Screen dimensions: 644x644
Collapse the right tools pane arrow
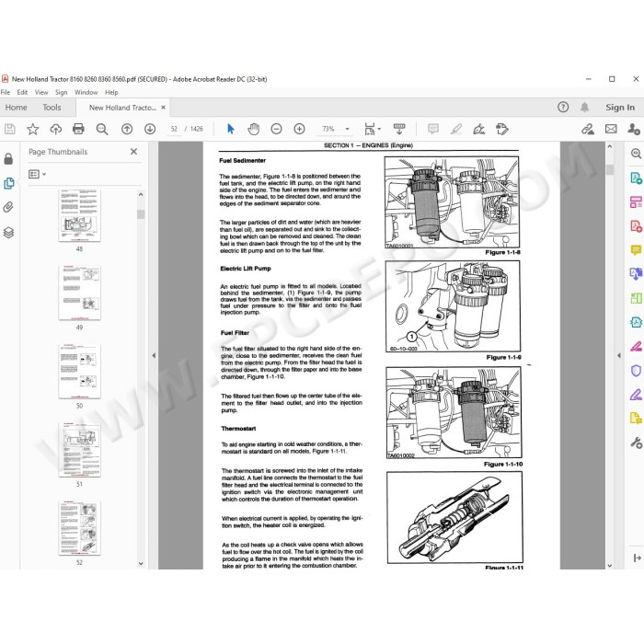coord(619,355)
